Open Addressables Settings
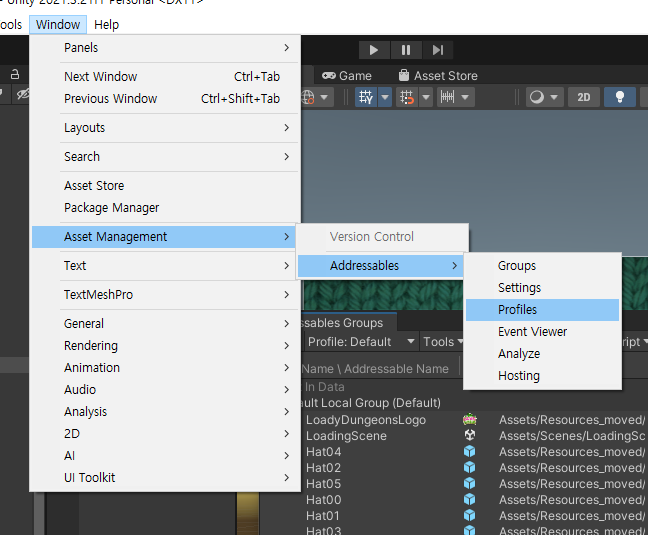The width and height of the screenshot is (648, 535). [x=542, y=288]
